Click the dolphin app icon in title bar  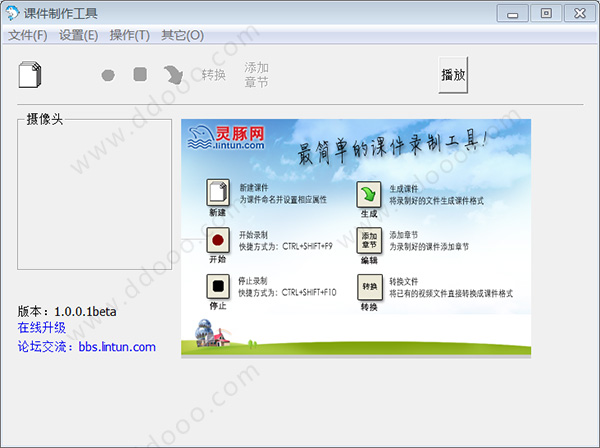(x=12, y=13)
